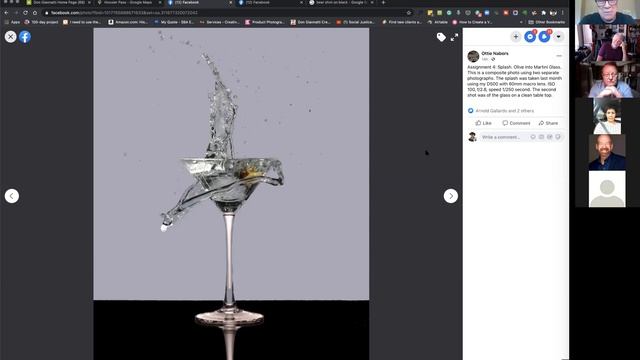Advance to the next photo
Image resolution: width=640 pixels, height=360 pixels.
(451, 196)
